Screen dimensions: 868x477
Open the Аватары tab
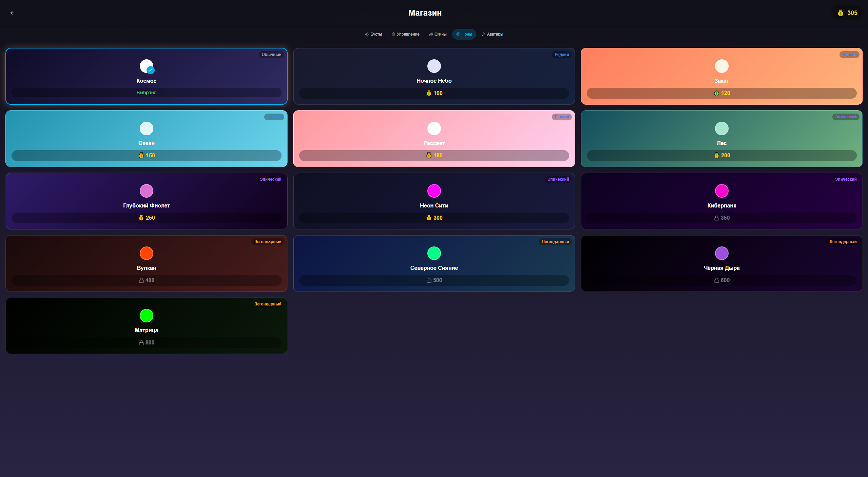pyautogui.click(x=492, y=34)
